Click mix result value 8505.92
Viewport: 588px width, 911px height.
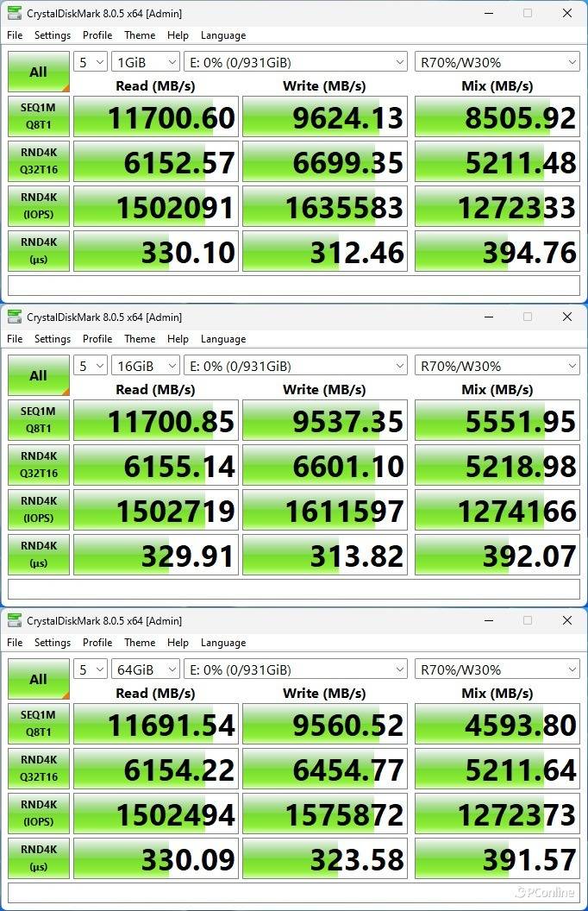point(497,116)
